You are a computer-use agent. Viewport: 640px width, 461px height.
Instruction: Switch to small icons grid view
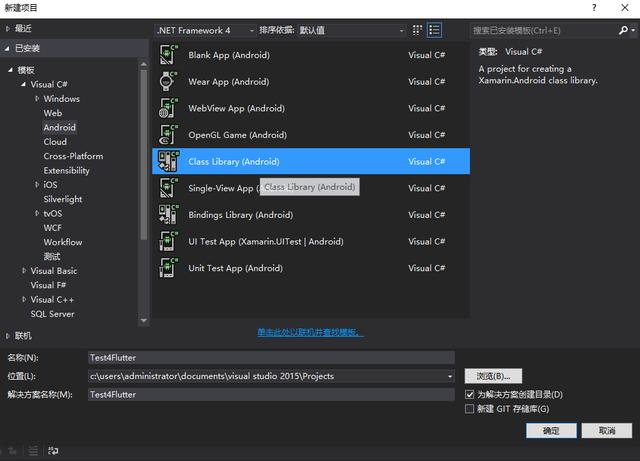[417, 30]
